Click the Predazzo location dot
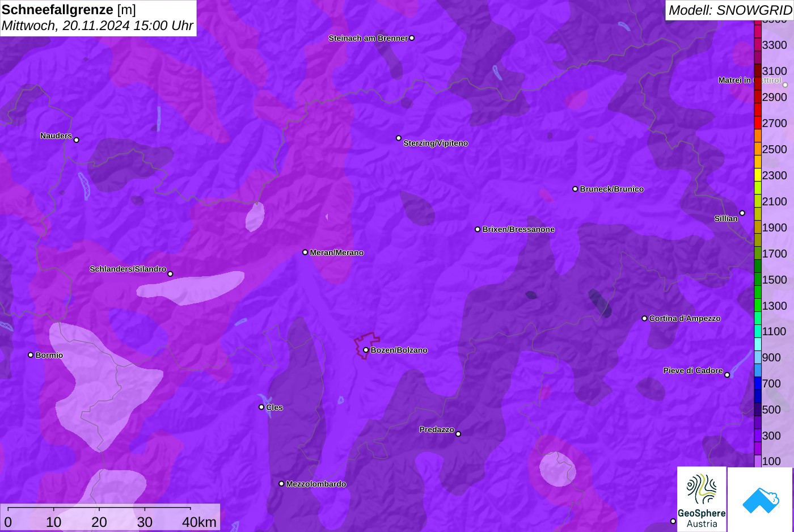The image size is (794, 532). pyautogui.click(x=458, y=434)
